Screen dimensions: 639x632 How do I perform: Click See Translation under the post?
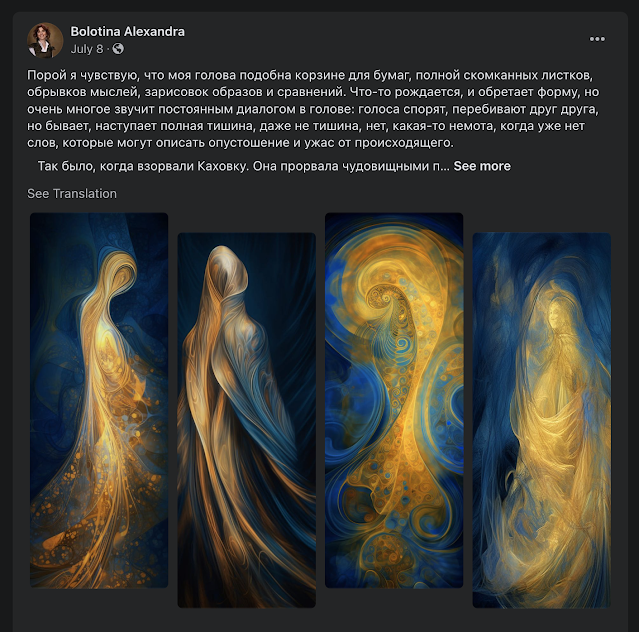[x=72, y=194]
